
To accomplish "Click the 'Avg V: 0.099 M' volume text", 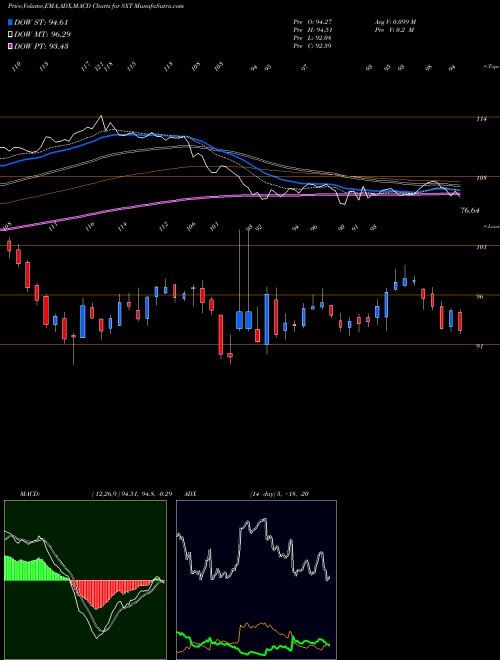I will coord(395,22).
